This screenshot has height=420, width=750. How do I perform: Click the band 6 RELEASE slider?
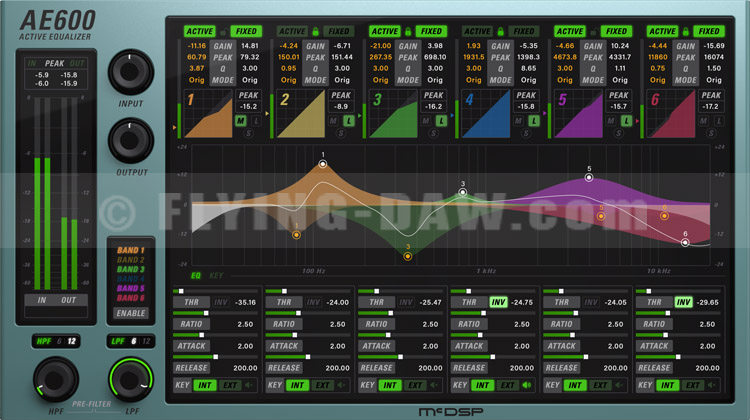click(679, 357)
